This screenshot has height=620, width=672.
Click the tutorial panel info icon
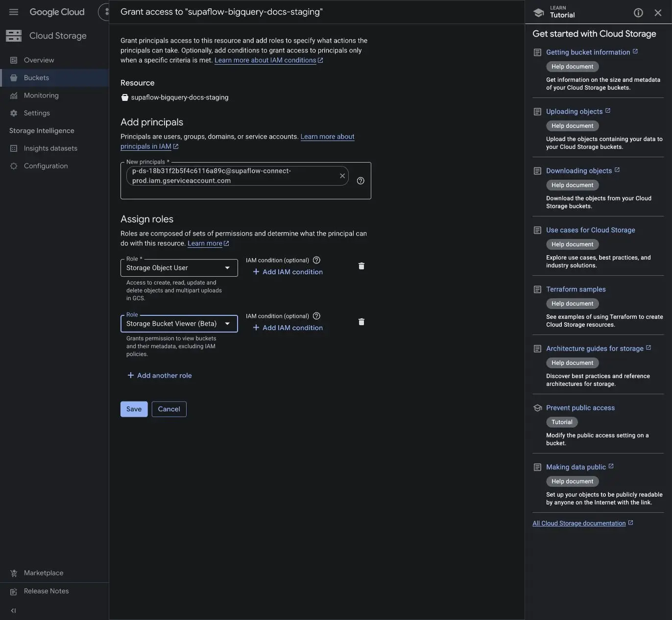638,13
